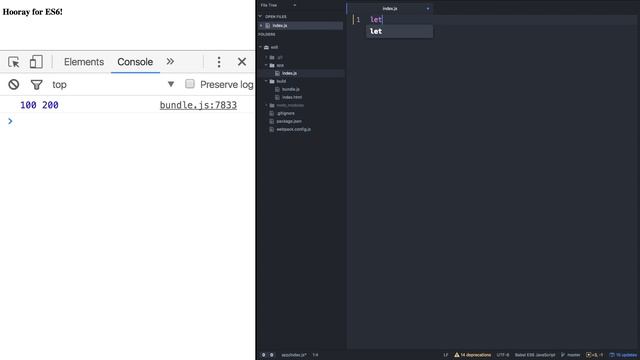Select the index.js editor tab
The image size is (640, 360).
(x=390, y=8)
